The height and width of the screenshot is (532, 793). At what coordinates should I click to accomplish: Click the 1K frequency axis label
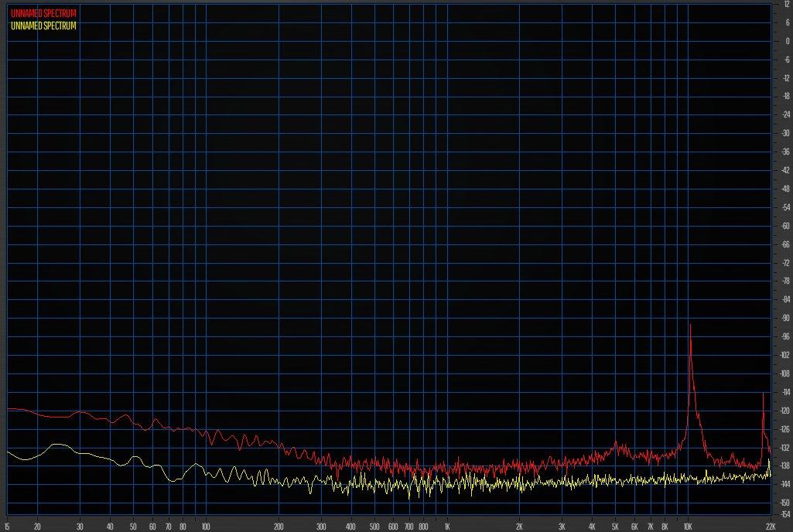[x=446, y=527]
